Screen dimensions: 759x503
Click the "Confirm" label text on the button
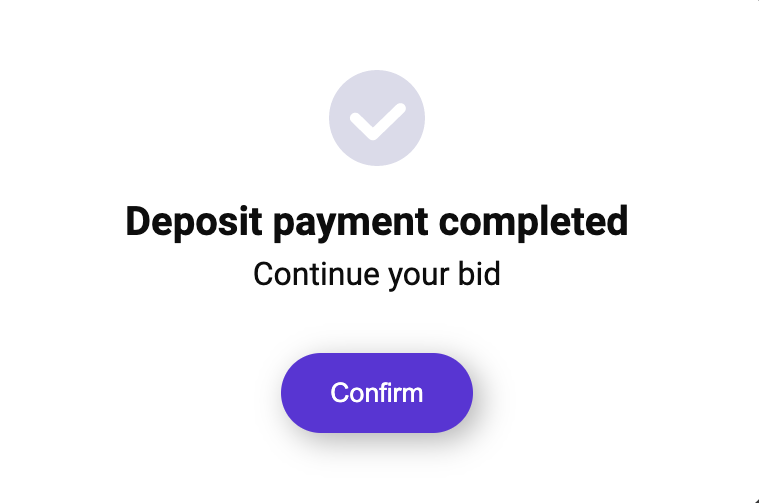click(377, 393)
